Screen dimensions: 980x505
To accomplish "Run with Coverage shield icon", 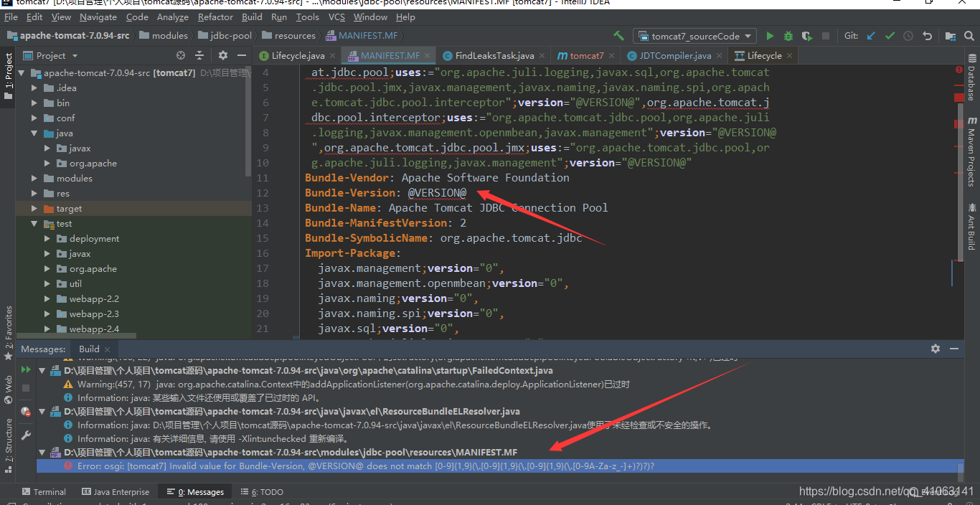I will (x=807, y=36).
